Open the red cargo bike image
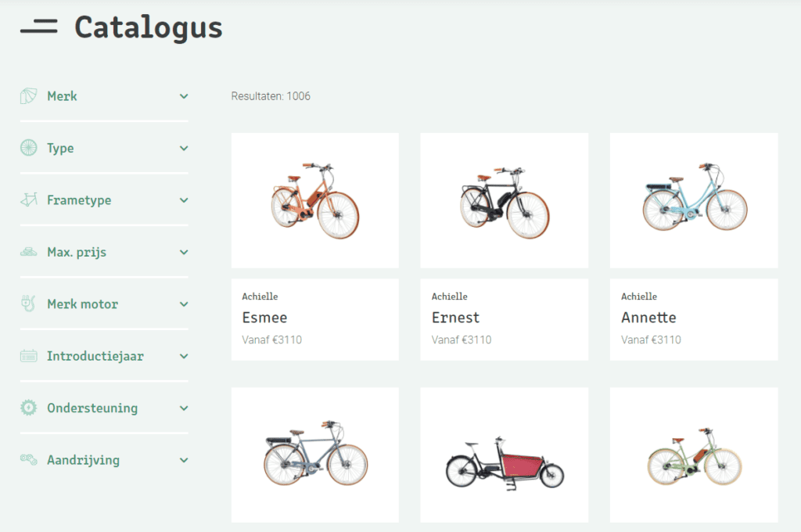This screenshot has height=532, width=801. click(505, 455)
